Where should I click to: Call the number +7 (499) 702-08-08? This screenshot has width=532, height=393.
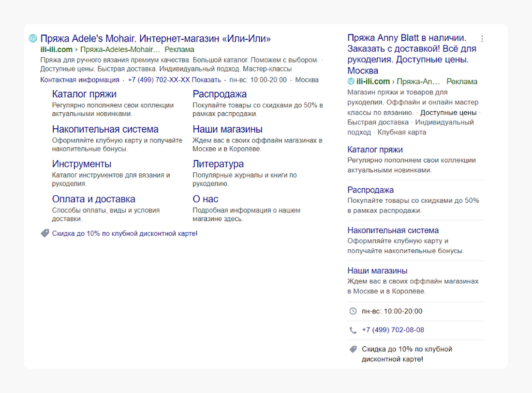click(393, 330)
